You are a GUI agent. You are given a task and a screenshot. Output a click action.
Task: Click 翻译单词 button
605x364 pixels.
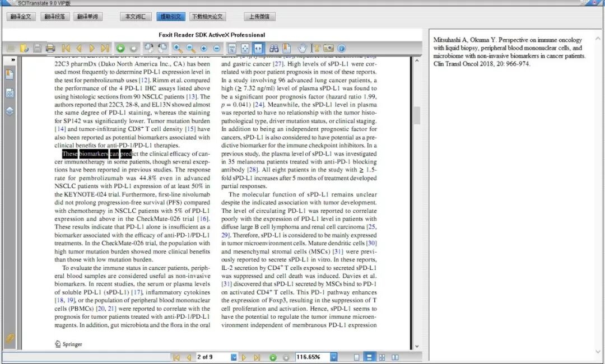[87, 17]
